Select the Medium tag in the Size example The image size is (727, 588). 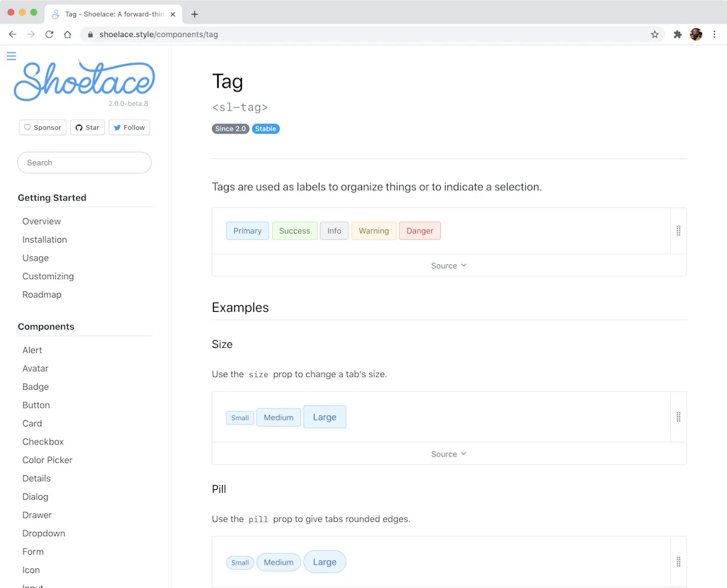pos(278,417)
